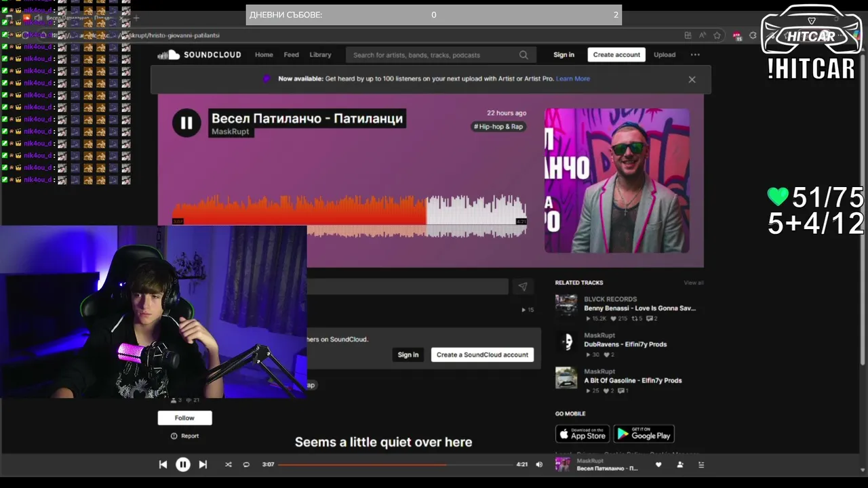Skip to next track in bottom player
868x488 pixels.
(203, 464)
